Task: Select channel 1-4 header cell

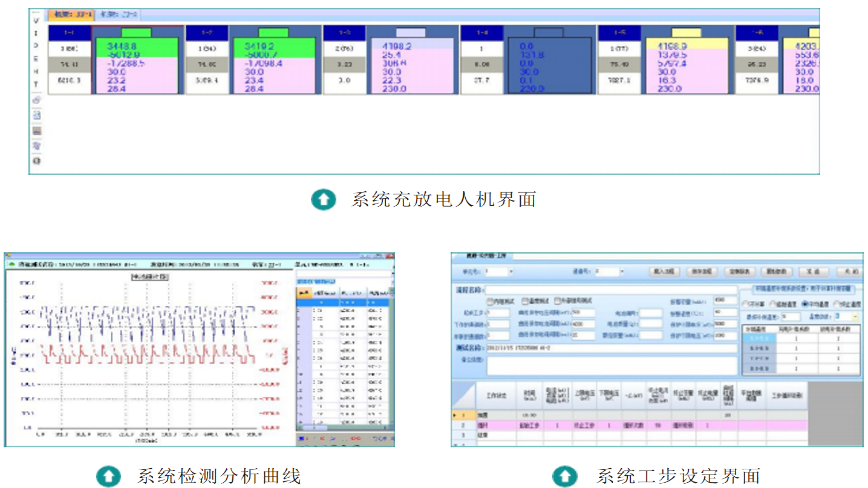Action: [482, 33]
